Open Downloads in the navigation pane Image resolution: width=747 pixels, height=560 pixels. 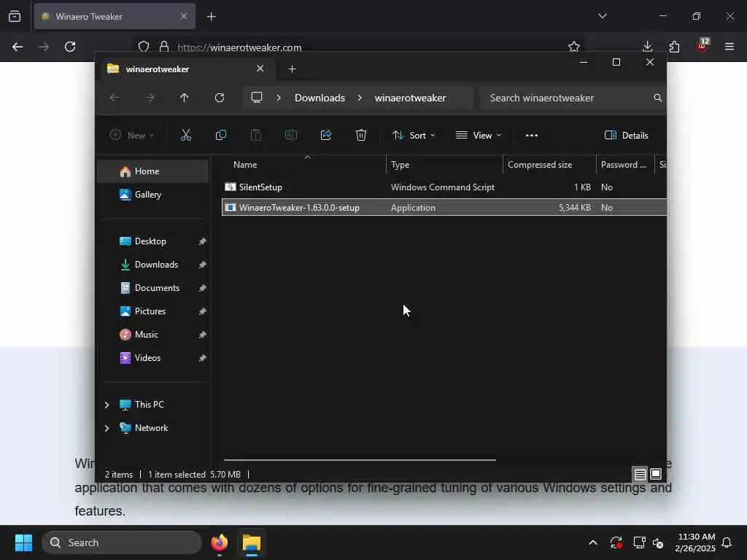(x=153, y=265)
